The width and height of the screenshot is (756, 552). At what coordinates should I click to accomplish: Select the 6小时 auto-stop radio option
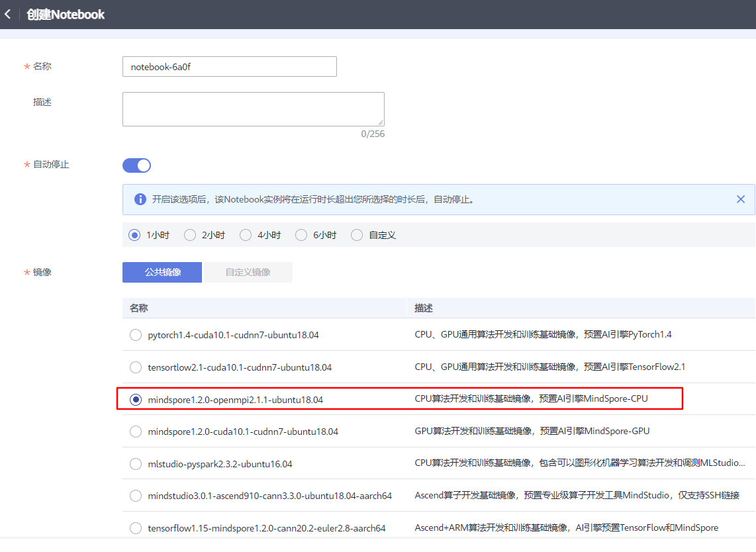coord(301,235)
